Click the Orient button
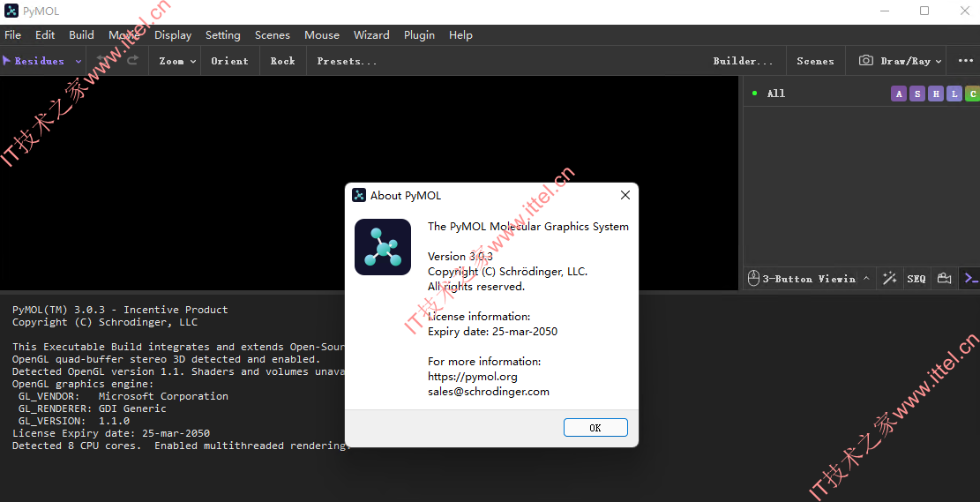980x502 pixels. (230, 61)
